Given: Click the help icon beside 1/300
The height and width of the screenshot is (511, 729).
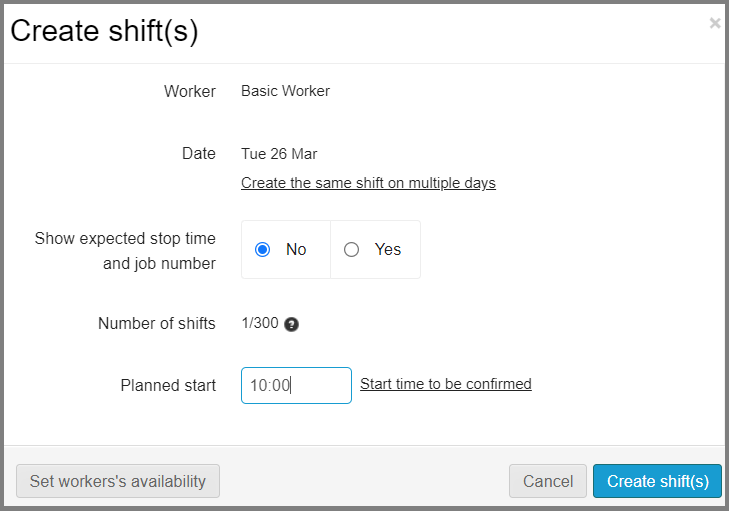Looking at the screenshot, I should click(291, 324).
